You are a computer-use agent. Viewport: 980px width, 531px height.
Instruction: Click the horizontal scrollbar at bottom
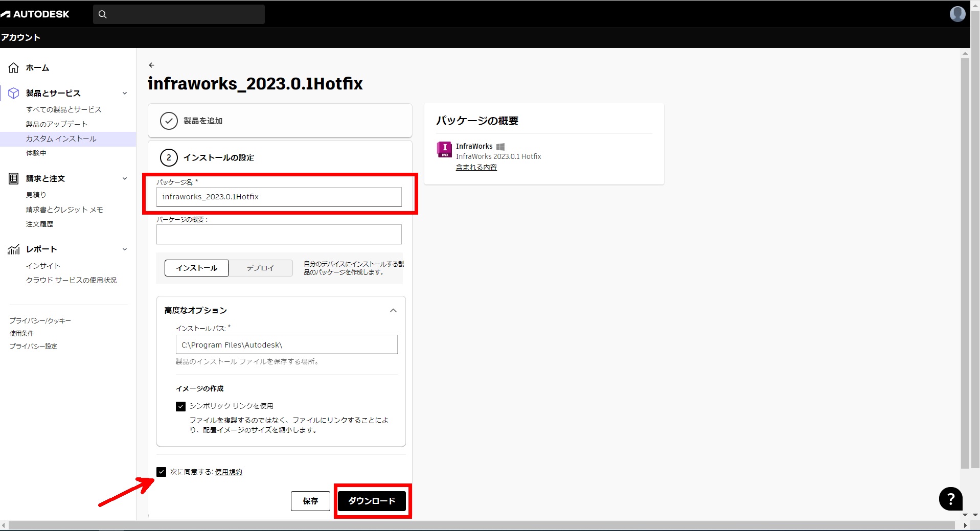coord(482,525)
